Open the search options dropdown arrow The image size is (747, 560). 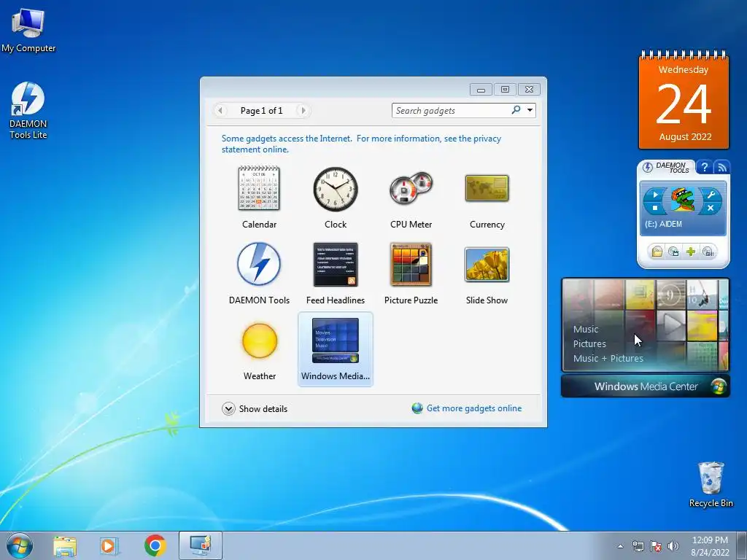[530, 111]
